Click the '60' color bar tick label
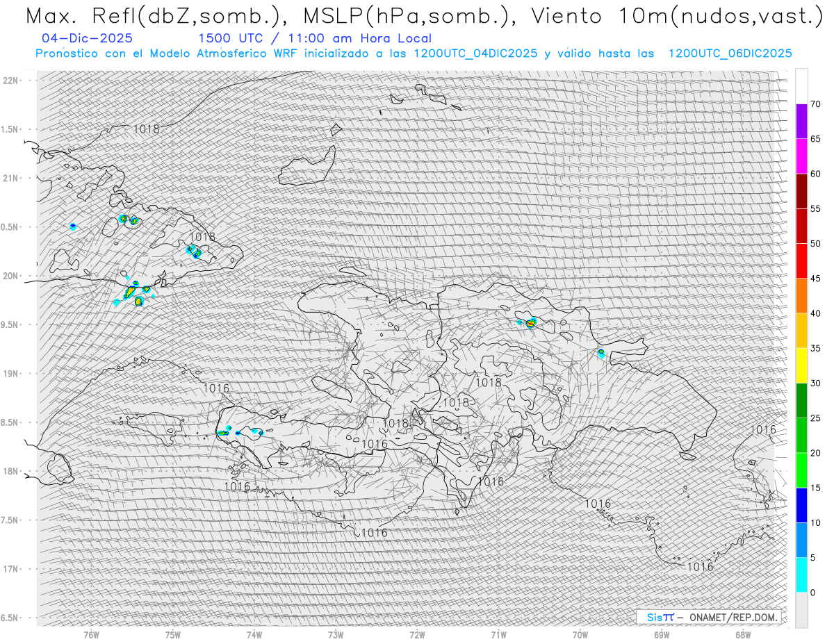The height and width of the screenshot is (644, 834). pyautogui.click(x=815, y=174)
